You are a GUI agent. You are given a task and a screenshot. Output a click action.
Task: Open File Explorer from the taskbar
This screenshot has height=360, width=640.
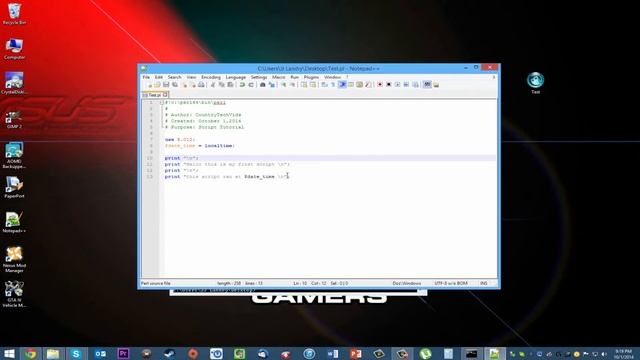point(53,353)
